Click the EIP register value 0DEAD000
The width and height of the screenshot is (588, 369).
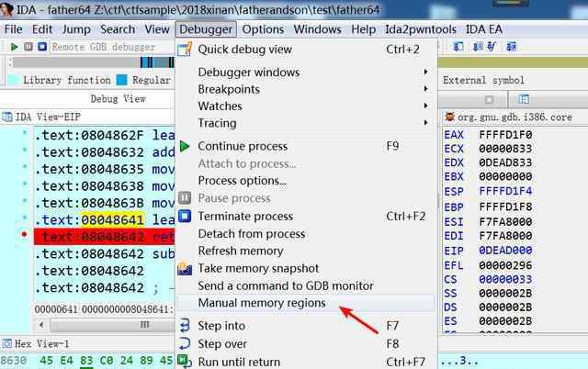[505, 250]
